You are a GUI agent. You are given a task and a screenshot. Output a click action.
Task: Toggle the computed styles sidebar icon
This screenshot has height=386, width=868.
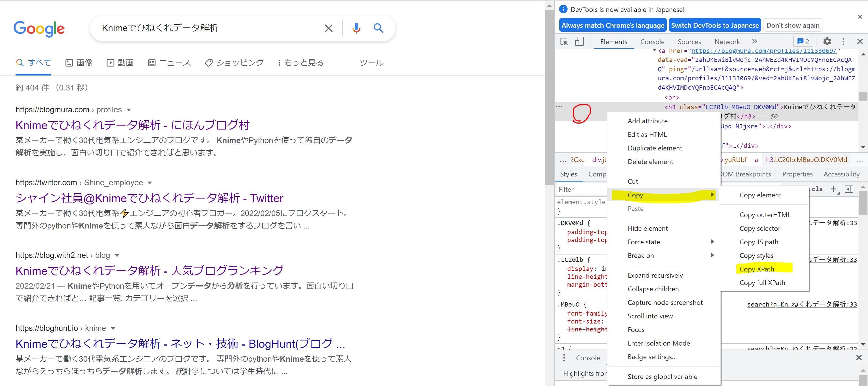coord(849,189)
